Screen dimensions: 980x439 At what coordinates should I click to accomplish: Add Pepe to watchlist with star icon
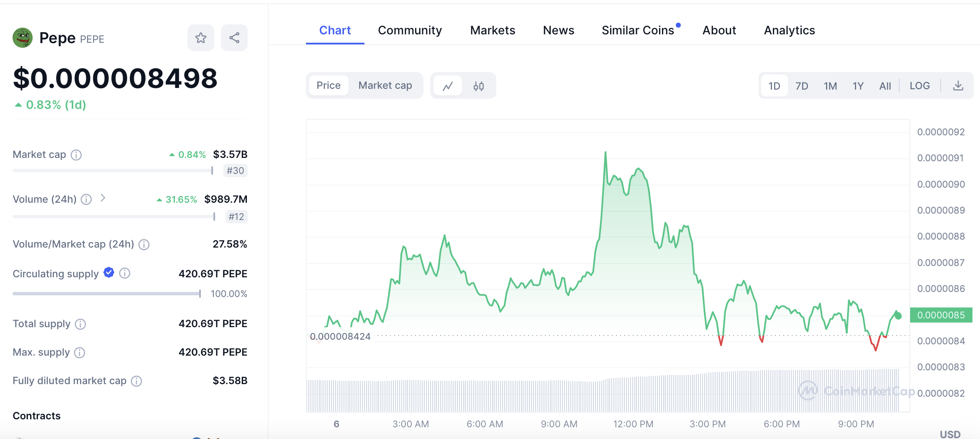click(201, 38)
